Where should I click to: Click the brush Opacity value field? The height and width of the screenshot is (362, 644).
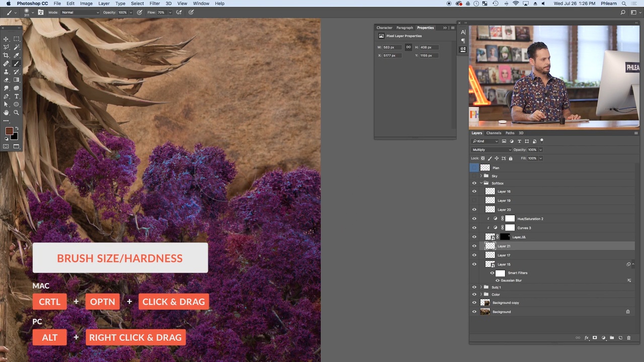[x=123, y=12]
